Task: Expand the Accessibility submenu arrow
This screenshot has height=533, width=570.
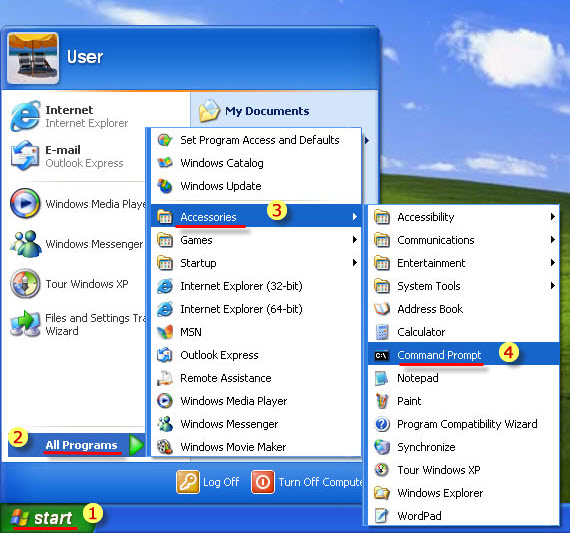Action: [x=553, y=217]
